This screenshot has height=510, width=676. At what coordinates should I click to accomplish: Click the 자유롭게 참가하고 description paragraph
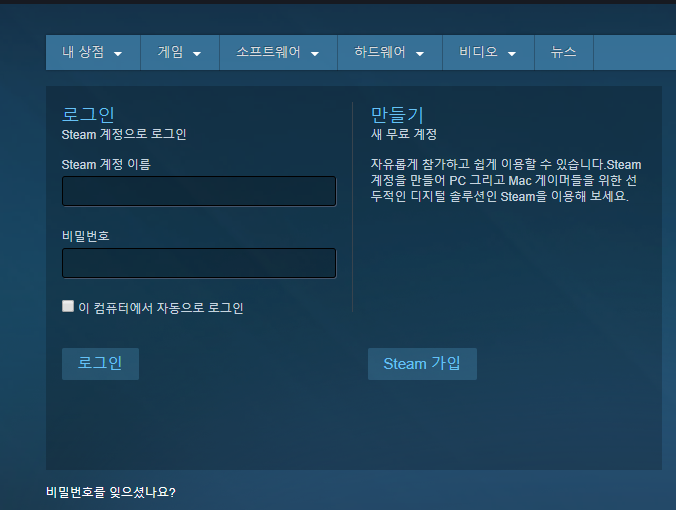tap(506, 180)
